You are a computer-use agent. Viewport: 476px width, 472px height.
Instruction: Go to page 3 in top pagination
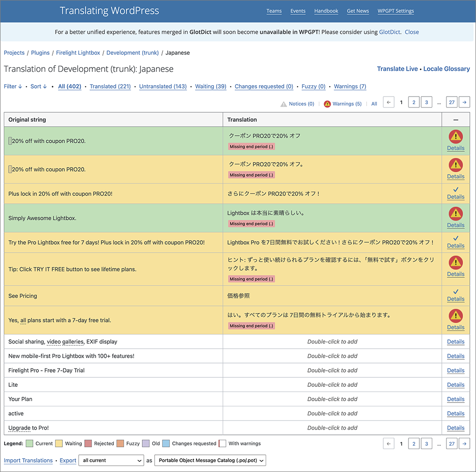[x=426, y=102]
